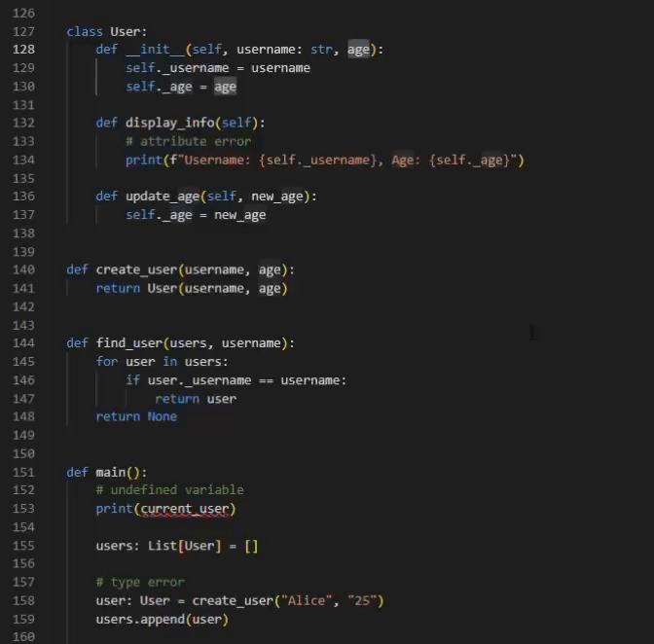The height and width of the screenshot is (644, 654).
Task: Click the create_user function name on line 140
Action: pyautogui.click(x=136, y=269)
